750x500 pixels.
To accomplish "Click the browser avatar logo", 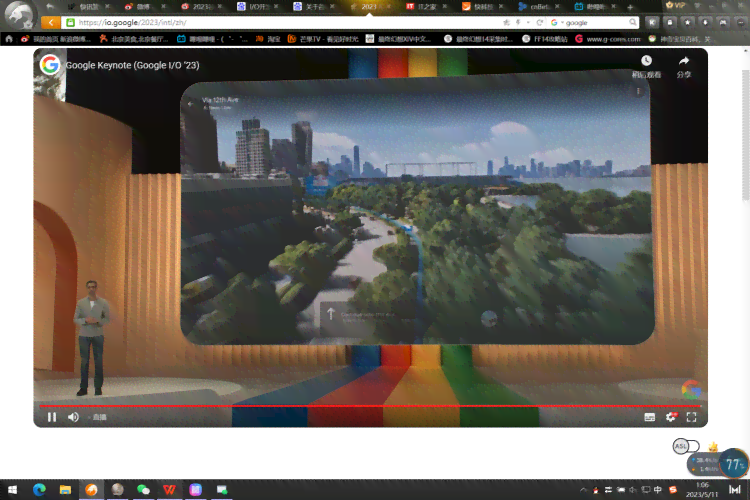I will 20,14.
